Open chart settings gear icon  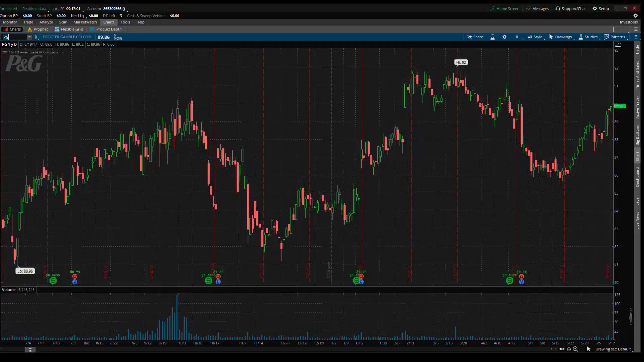(504, 37)
